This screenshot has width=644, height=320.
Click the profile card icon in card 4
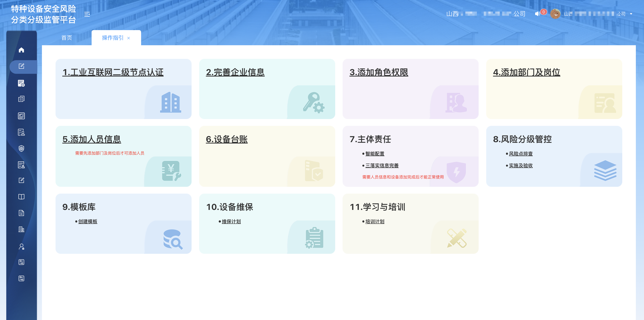tap(605, 103)
